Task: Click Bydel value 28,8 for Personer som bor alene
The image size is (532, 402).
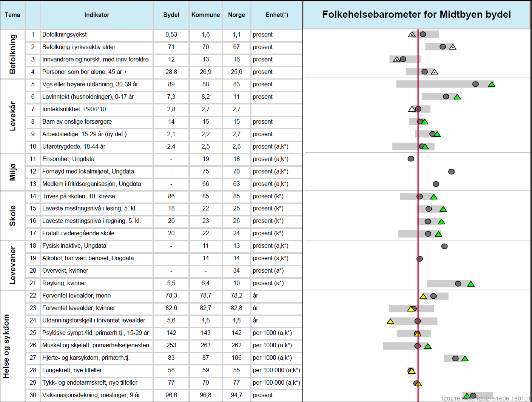Action: [x=171, y=72]
